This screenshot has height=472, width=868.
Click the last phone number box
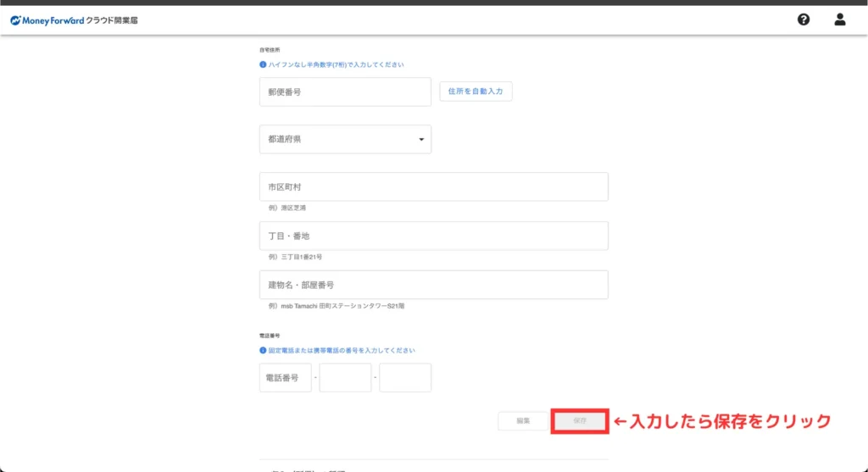pyautogui.click(x=405, y=378)
